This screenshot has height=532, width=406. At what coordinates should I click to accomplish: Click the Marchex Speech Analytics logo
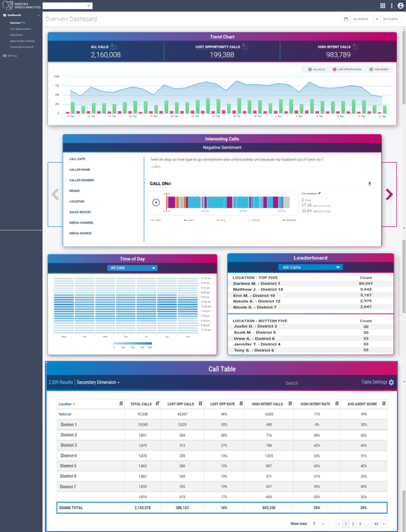pyautogui.click(x=21, y=6)
